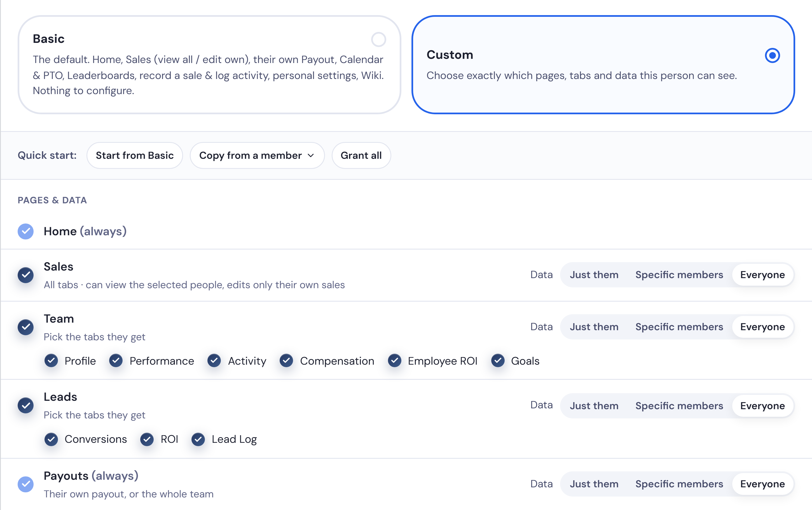This screenshot has height=510, width=812.
Task: Set Sales data to Just them
Action: 594,275
